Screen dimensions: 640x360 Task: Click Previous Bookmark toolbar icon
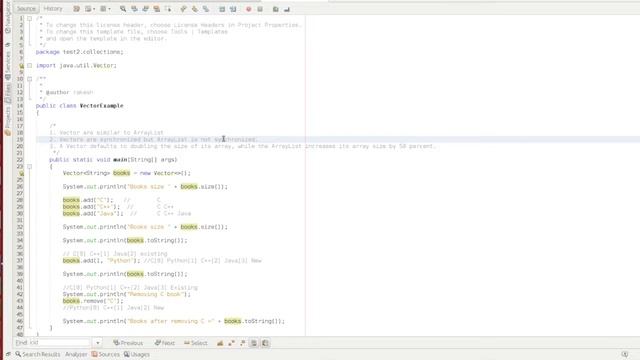(183, 9)
